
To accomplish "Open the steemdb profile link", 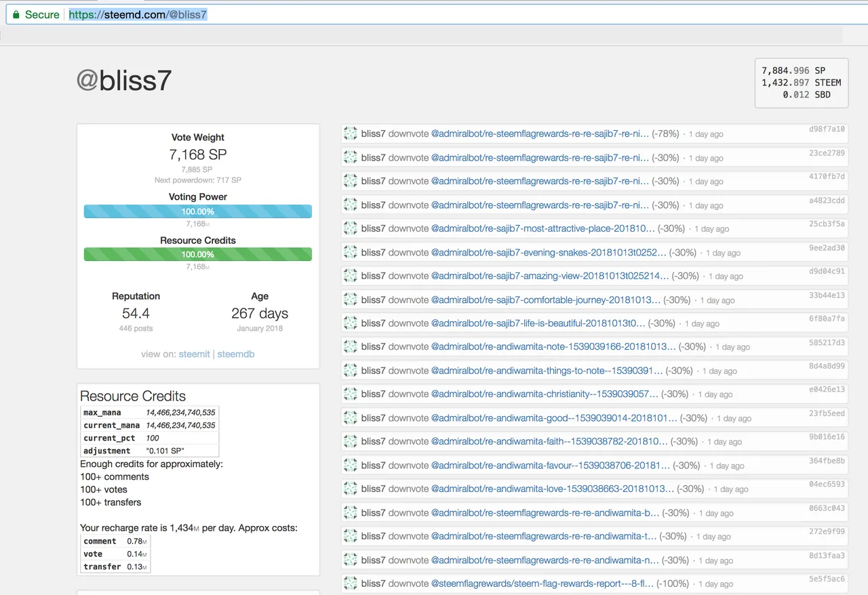I will click(236, 354).
